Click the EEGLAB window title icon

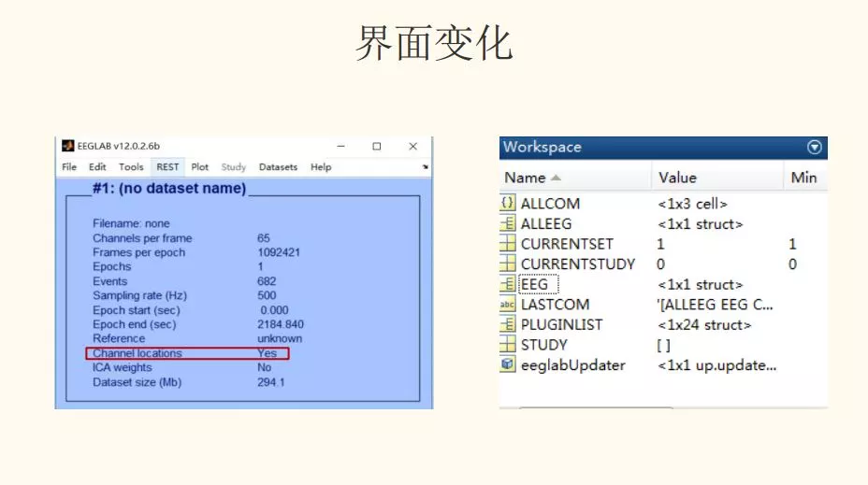(67, 147)
